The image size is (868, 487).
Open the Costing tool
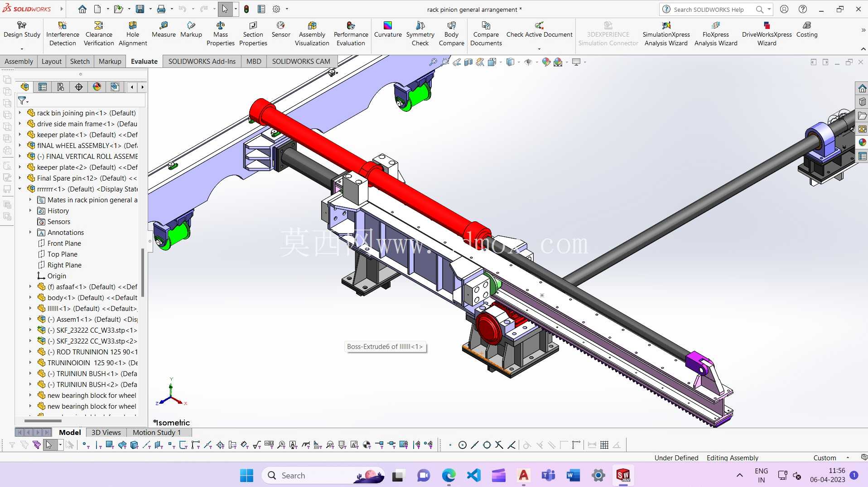(x=807, y=29)
